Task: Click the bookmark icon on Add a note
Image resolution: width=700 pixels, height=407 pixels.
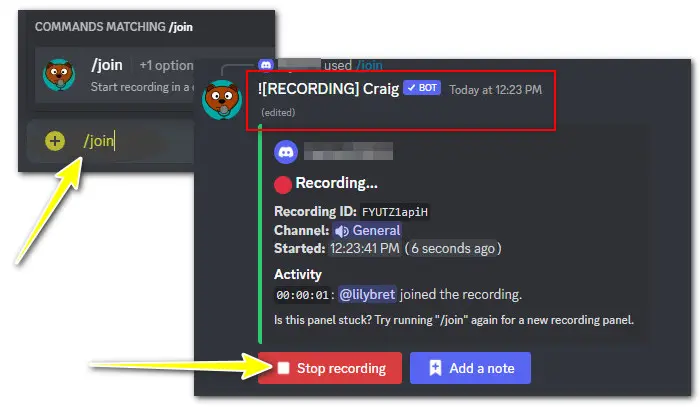Action: click(x=435, y=368)
